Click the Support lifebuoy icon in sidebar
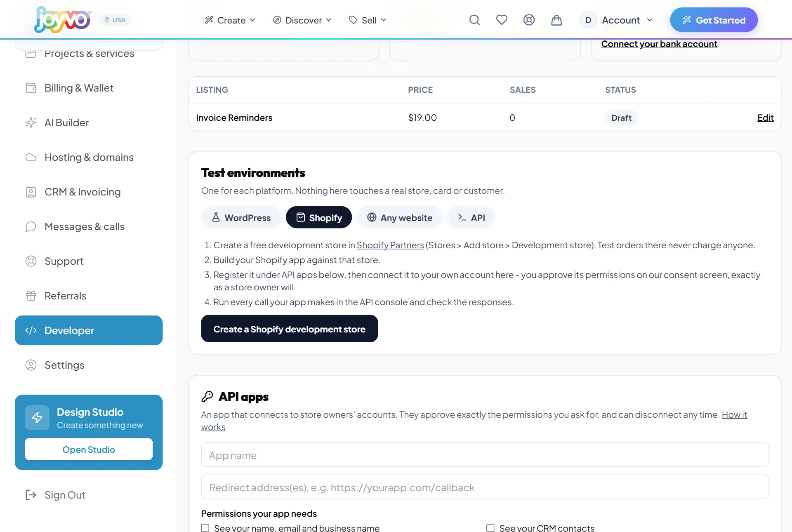 tap(31, 261)
